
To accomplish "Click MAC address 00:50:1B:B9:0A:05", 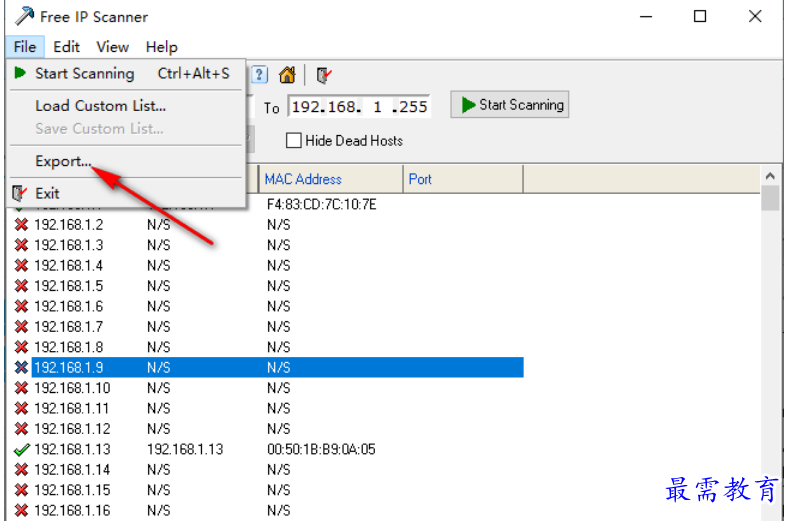I will [x=321, y=449].
